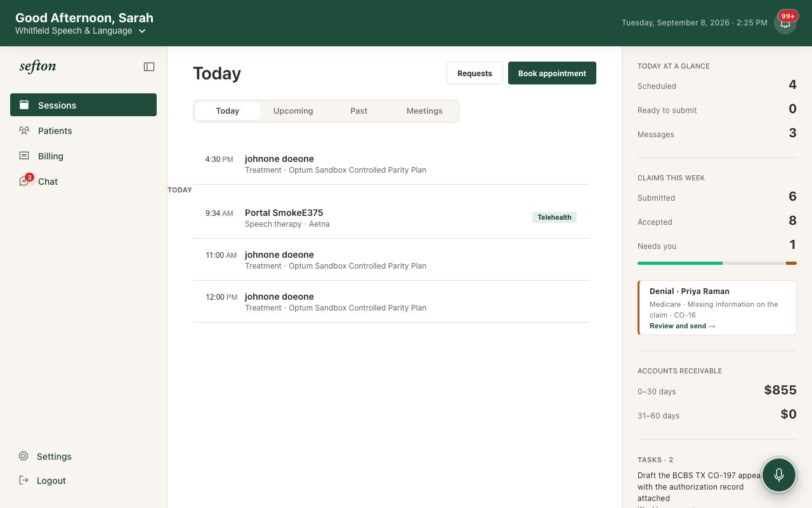Click the Logout arrow icon
Viewport: 812px width, 508px height.
coord(23,480)
